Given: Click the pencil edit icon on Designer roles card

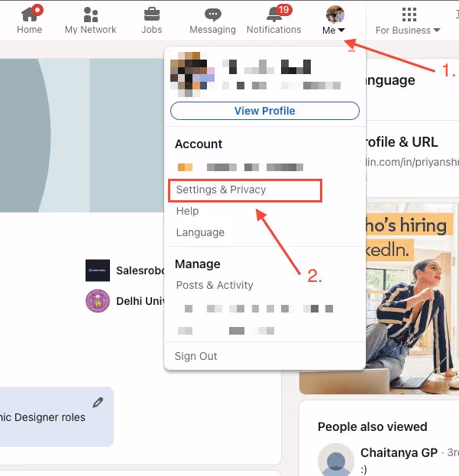Looking at the screenshot, I should coord(98,403).
